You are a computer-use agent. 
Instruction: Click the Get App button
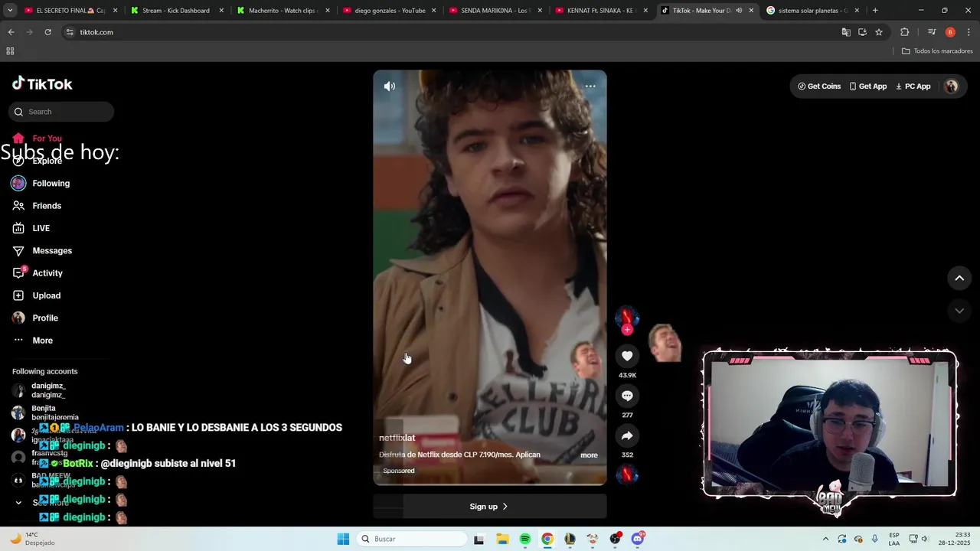click(x=868, y=86)
